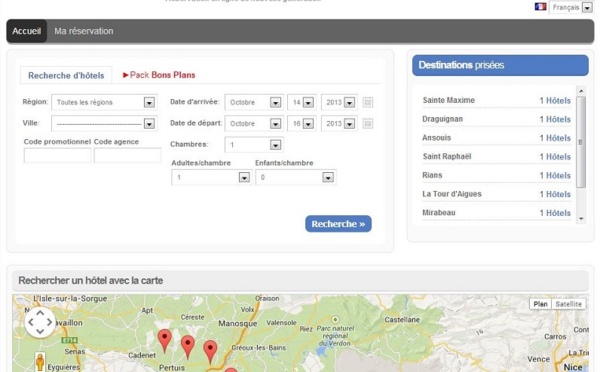Open the arrival date calendar icon
The image size is (600, 372).
coord(368,102)
